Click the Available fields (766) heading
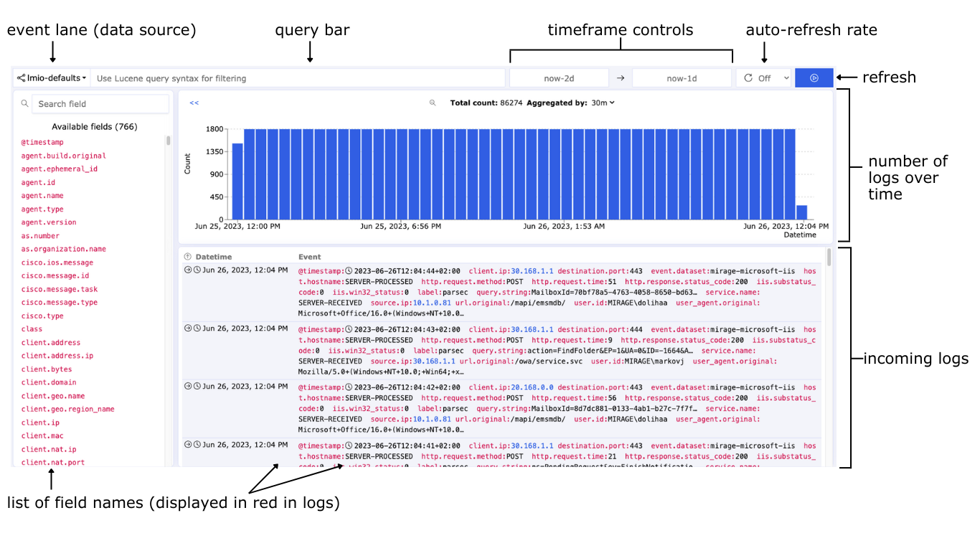The width and height of the screenshot is (980, 551). point(95,126)
